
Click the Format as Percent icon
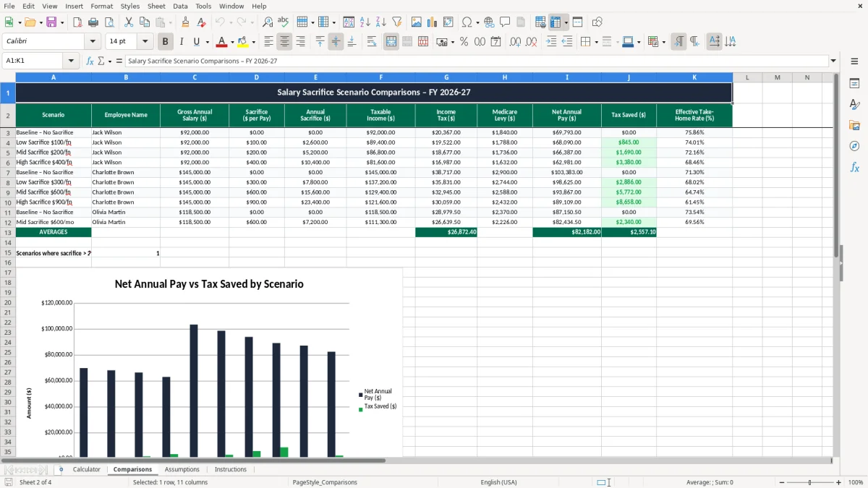(x=464, y=42)
